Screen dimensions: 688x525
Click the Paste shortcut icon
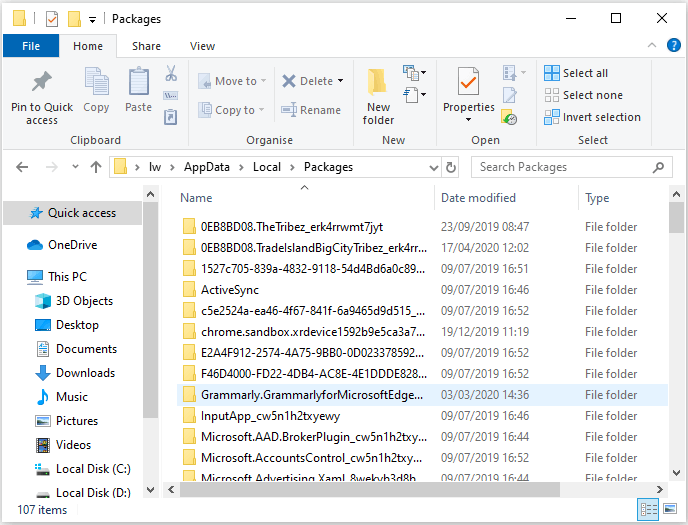[x=170, y=117]
